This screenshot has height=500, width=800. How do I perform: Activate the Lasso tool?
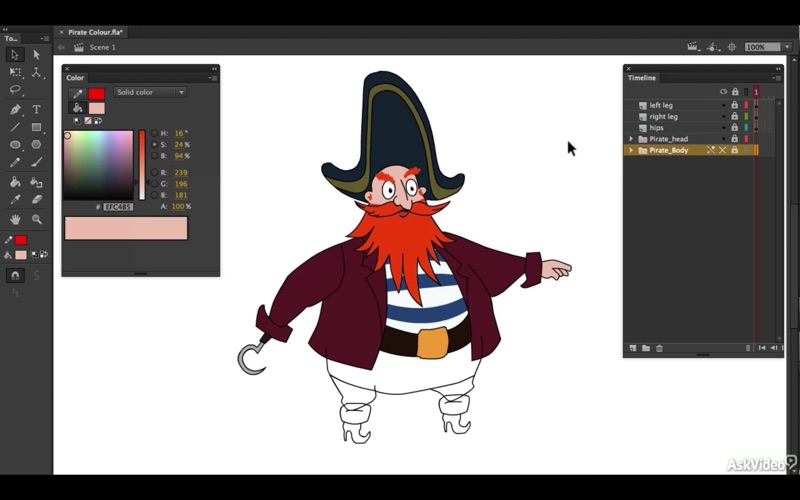(x=15, y=90)
